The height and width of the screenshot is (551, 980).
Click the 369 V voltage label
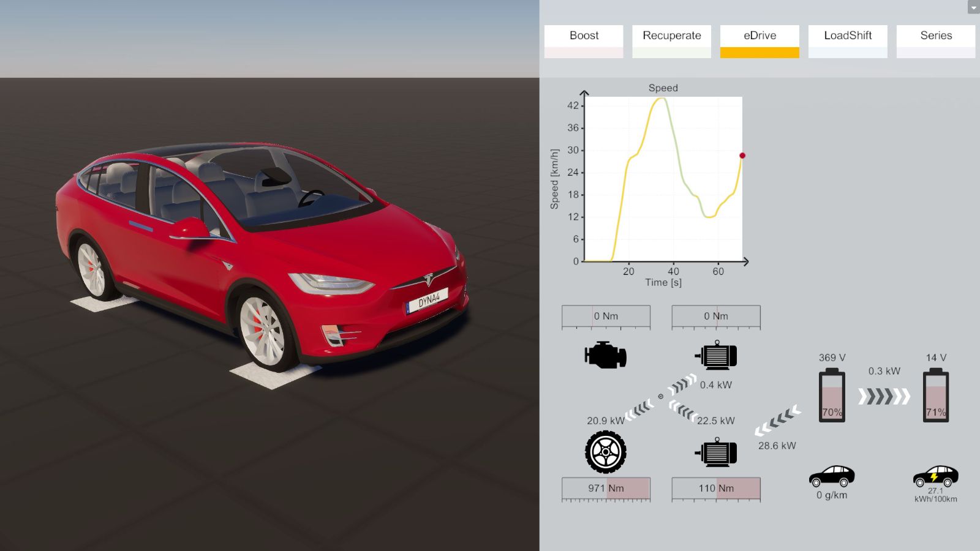click(x=832, y=358)
